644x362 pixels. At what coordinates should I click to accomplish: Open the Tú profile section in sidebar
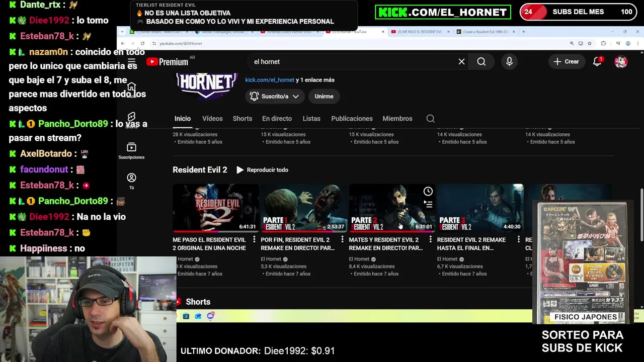pos(131,182)
